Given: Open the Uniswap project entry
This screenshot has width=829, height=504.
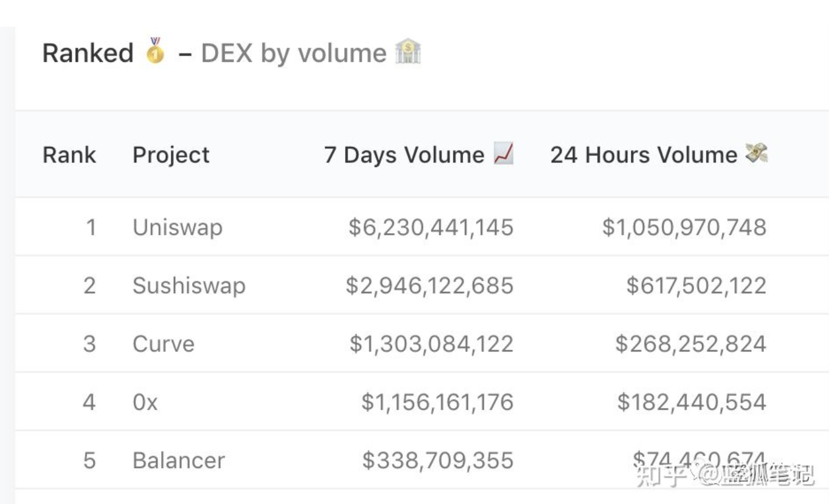Looking at the screenshot, I should [177, 228].
